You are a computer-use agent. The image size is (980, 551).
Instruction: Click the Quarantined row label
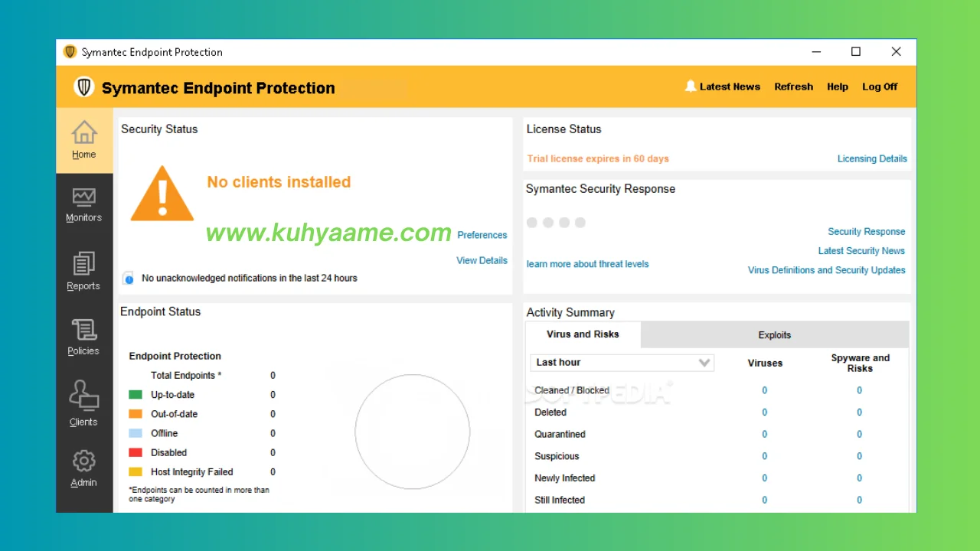click(560, 434)
